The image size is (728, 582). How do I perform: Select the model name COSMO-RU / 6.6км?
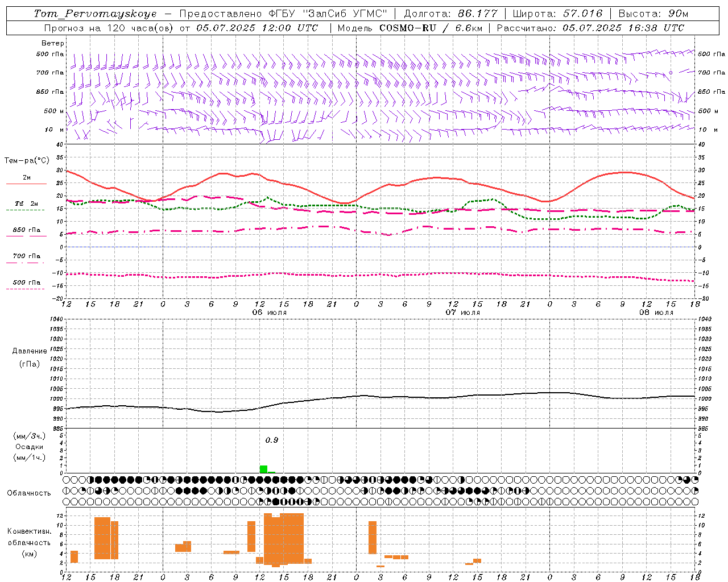[x=431, y=28]
